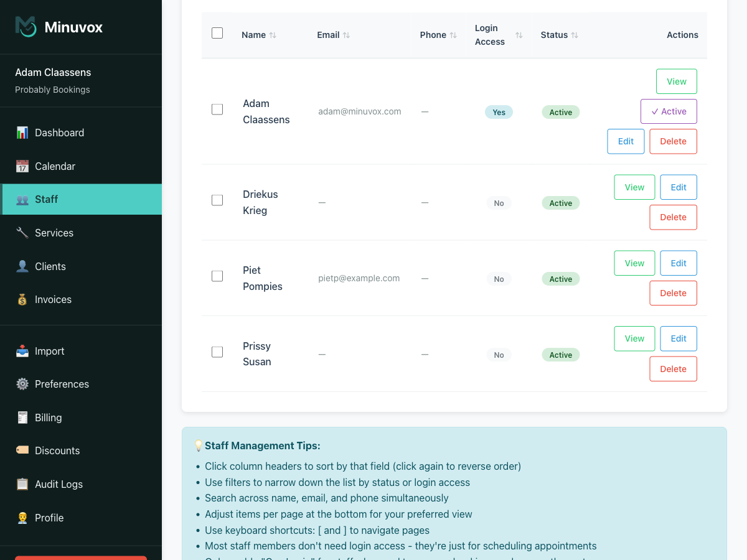The height and width of the screenshot is (560, 747).
Task: Click the Import inbox icon
Action: point(22,351)
